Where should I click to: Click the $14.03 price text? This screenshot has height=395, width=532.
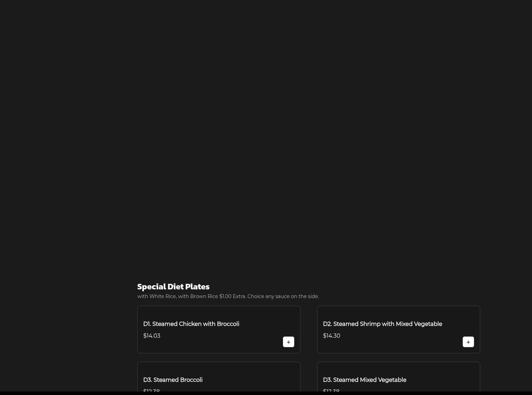[152, 336]
